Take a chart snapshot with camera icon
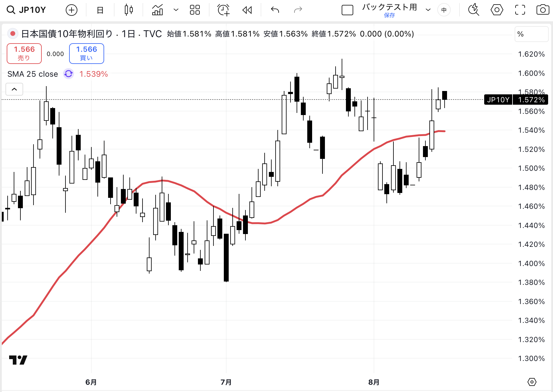The width and height of the screenshot is (553, 392). [543, 10]
